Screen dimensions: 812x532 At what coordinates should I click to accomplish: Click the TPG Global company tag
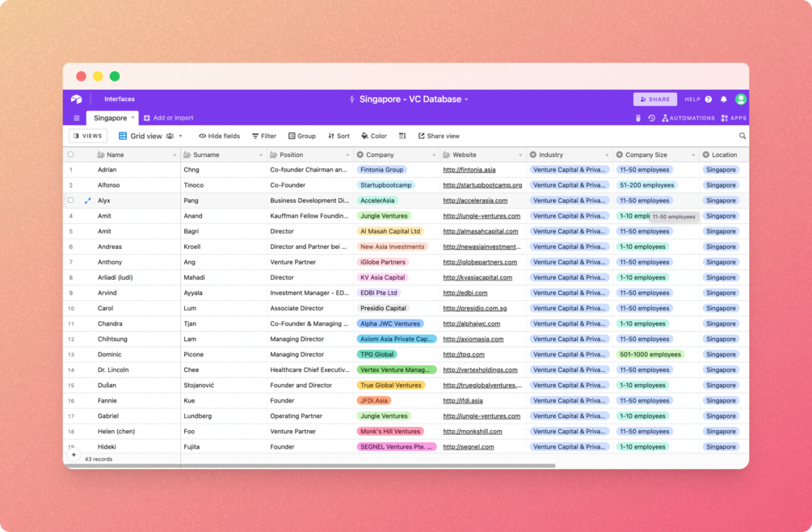377,354
